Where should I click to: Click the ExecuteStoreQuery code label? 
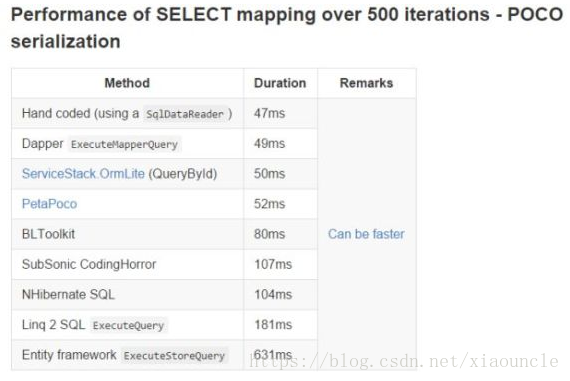pos(174,356)
